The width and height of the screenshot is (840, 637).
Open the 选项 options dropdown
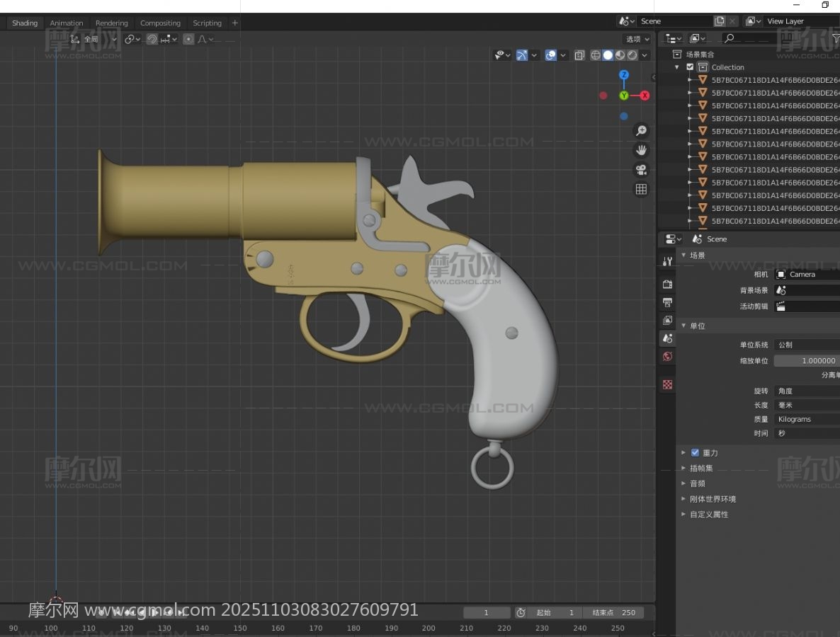[637, 40]
